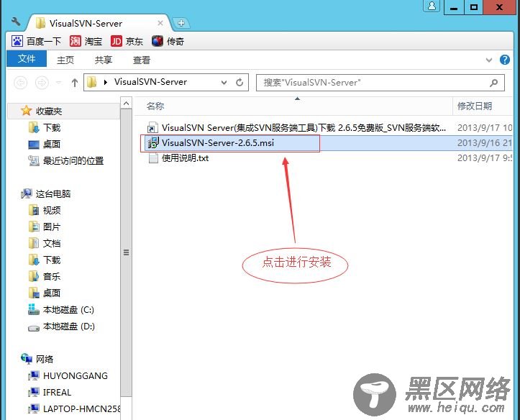Refresh the current folder
This screenshot has height=420, width=520.
point(240,82)
